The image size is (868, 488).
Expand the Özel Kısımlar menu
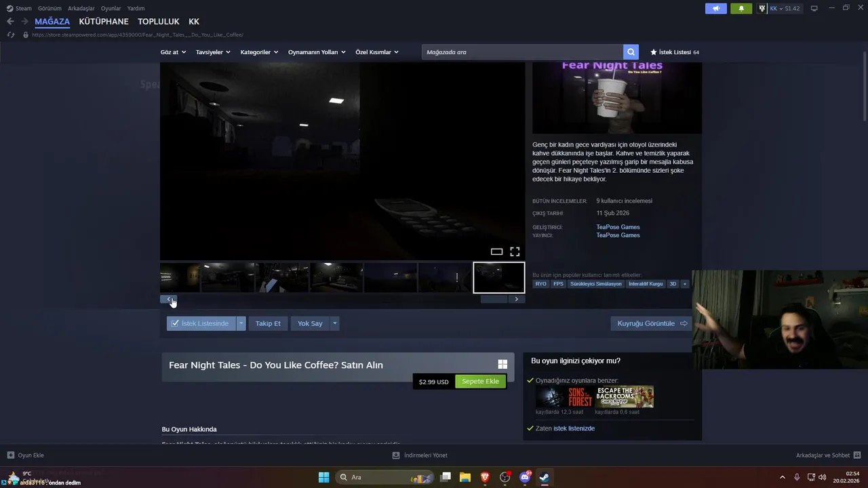(377, 52)
